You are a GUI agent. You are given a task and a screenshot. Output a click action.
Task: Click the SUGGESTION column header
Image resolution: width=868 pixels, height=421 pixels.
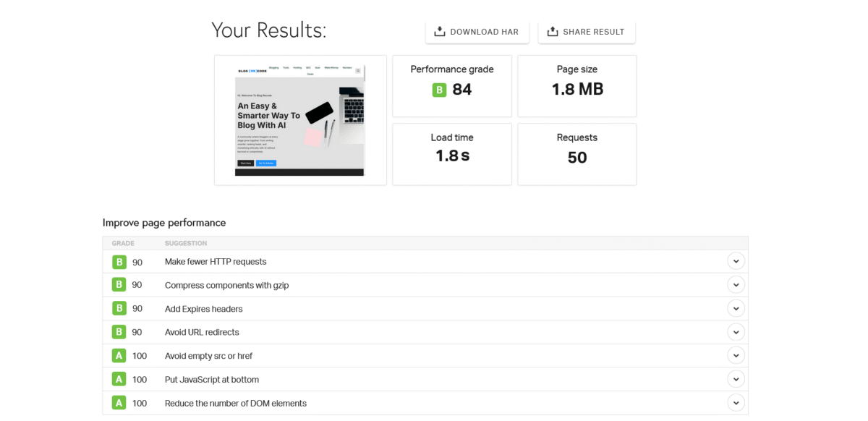point(186,243)
